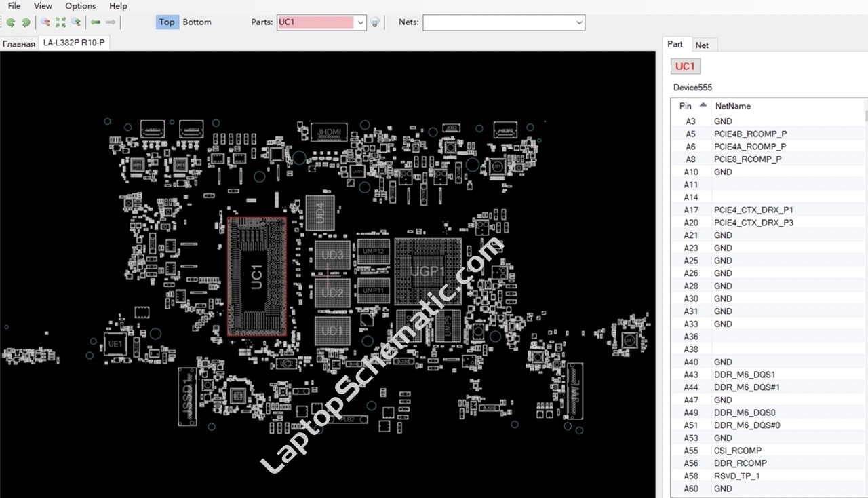Select the empty pin A36 row

tap(768, 337)
